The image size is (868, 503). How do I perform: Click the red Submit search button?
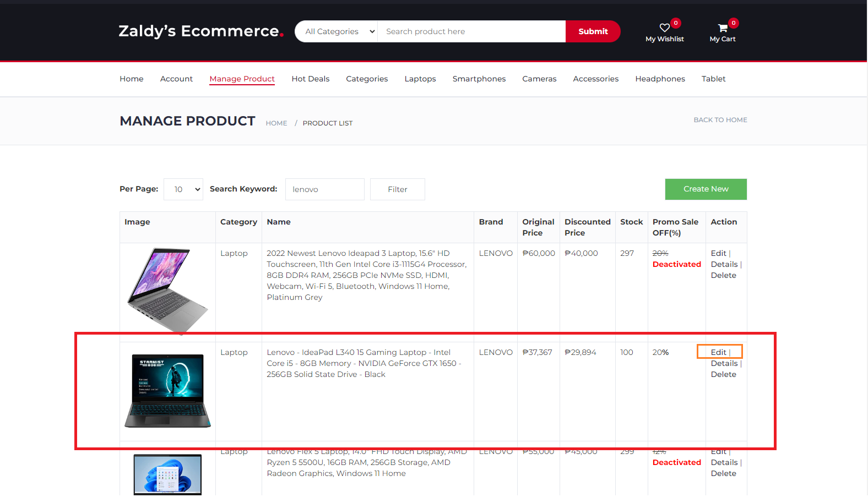coord(593,31)
